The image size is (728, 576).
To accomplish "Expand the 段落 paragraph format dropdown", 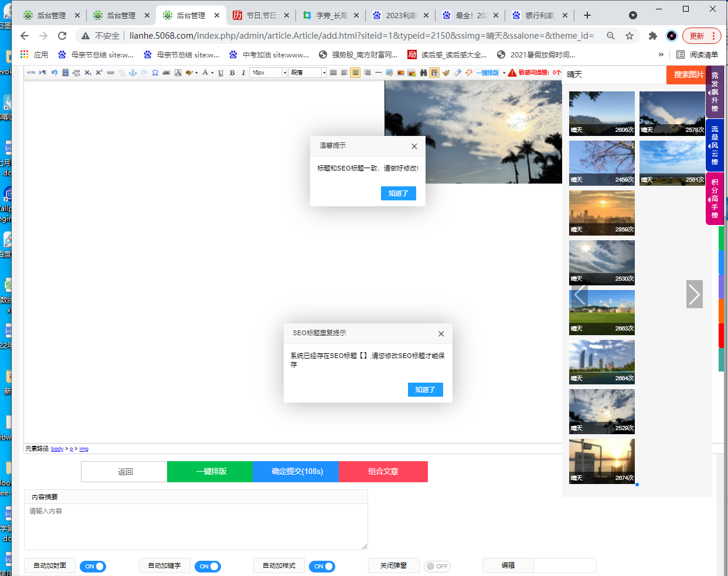I will (324, 73).
